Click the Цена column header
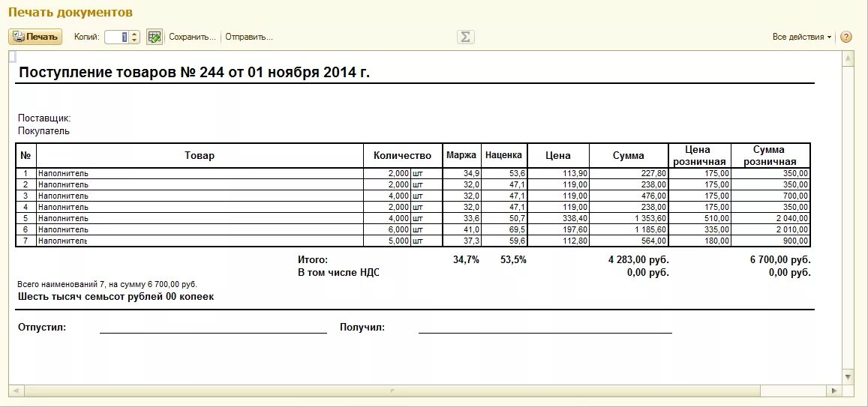Image resolution: width=868 pixels, height=407 pixels. (x=558, y=155)
